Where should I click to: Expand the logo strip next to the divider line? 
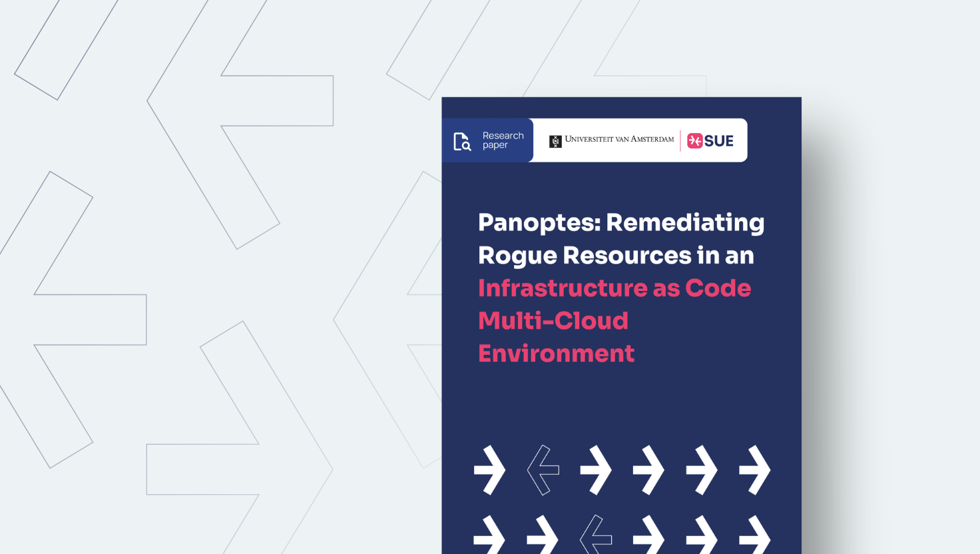(640, 140)
